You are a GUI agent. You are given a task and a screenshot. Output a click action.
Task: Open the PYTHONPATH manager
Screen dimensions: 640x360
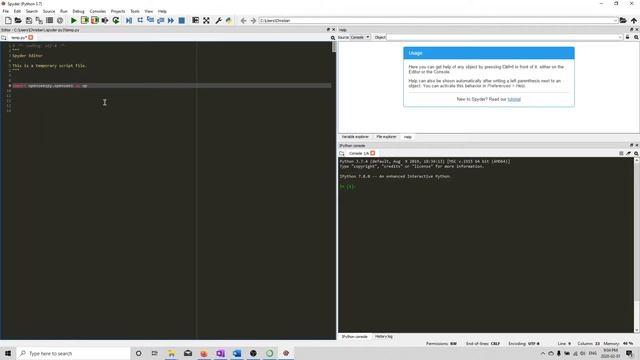pyautogui.click(x=229, y=20)
